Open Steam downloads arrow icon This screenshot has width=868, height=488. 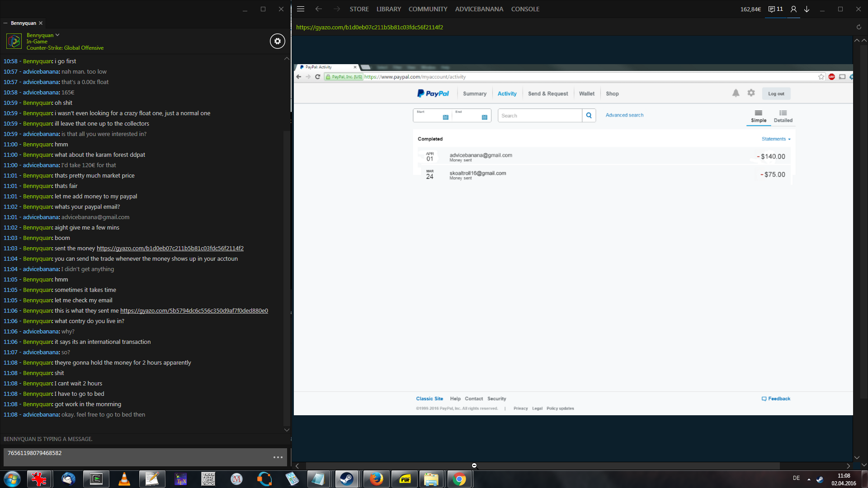(807, 9)
